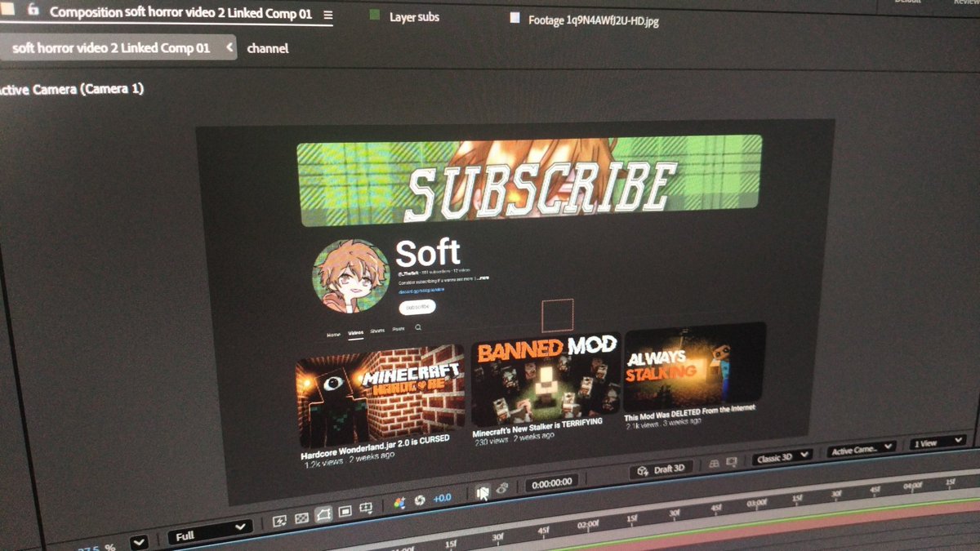Click the take snapshot icon
The width and height of the screenshot is (980, 551).
[482, 492]
